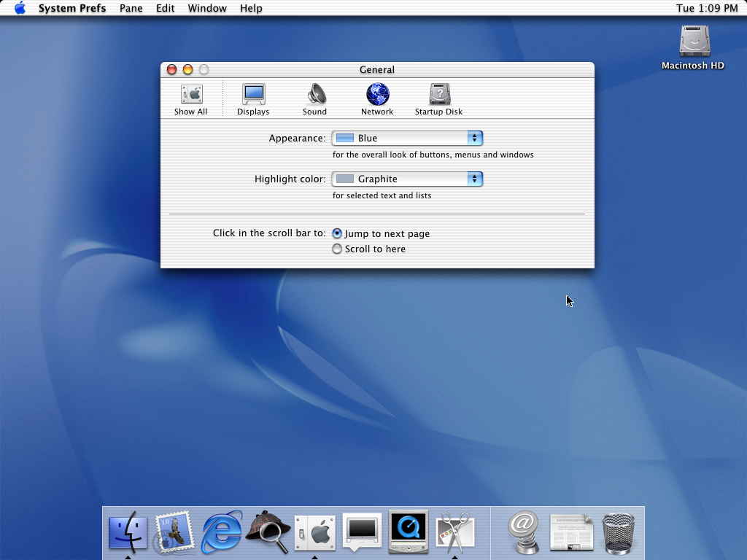Viewport: 747px width, 560px height.
Task: Expand the Highlight color dropdown
Action: pyautogui.click(x=407, y=179)
